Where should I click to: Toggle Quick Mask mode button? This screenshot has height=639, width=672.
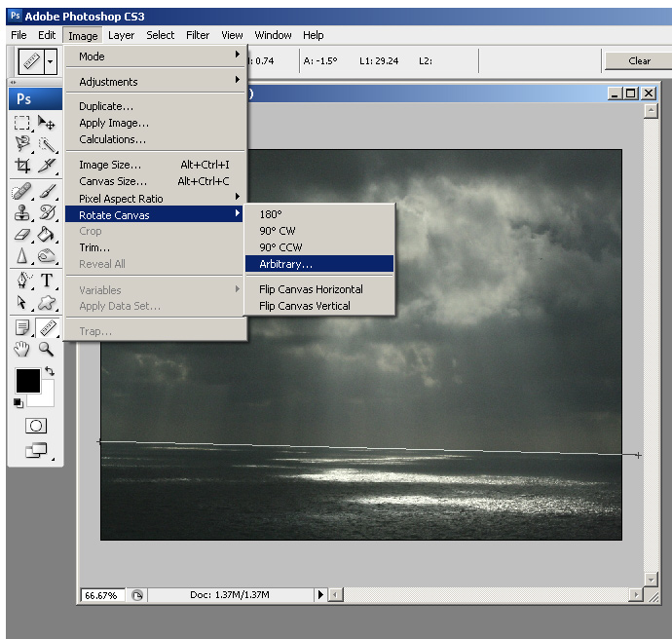click(x=35, y=426)
